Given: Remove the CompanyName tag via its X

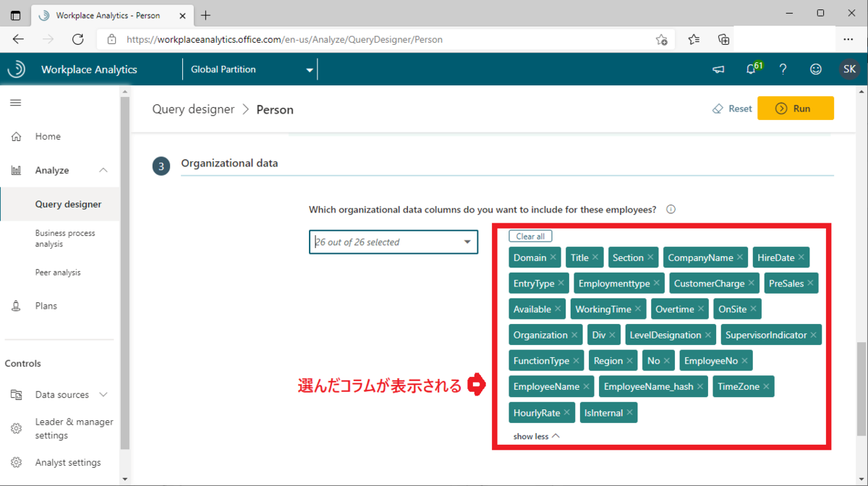Looking at the screenshot, I should [740, 257].
